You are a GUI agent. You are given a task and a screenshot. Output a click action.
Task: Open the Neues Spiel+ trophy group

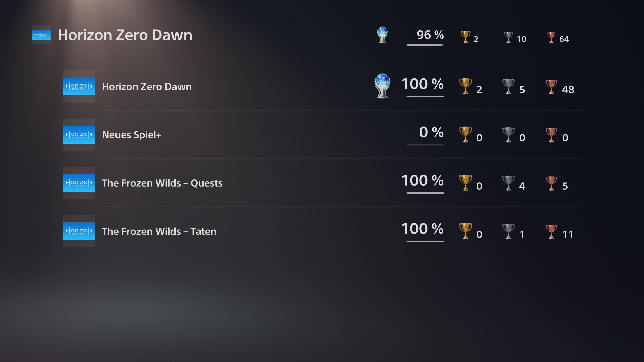tap(322, 135)
